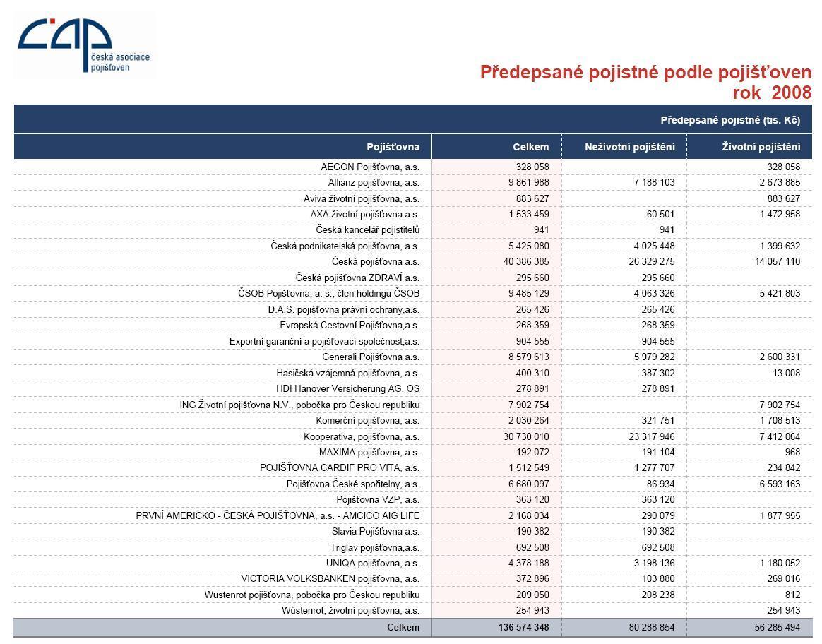Viewport: 822px width, 644px height.
Task: Select 'Triglav pojišťovna,a.s.' row name
Action: point(375,547)
